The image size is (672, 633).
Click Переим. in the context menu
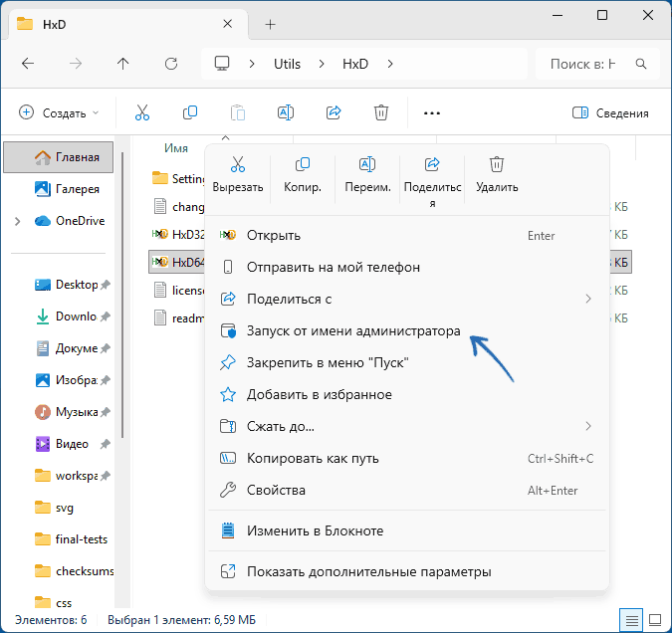pos(367,176)
